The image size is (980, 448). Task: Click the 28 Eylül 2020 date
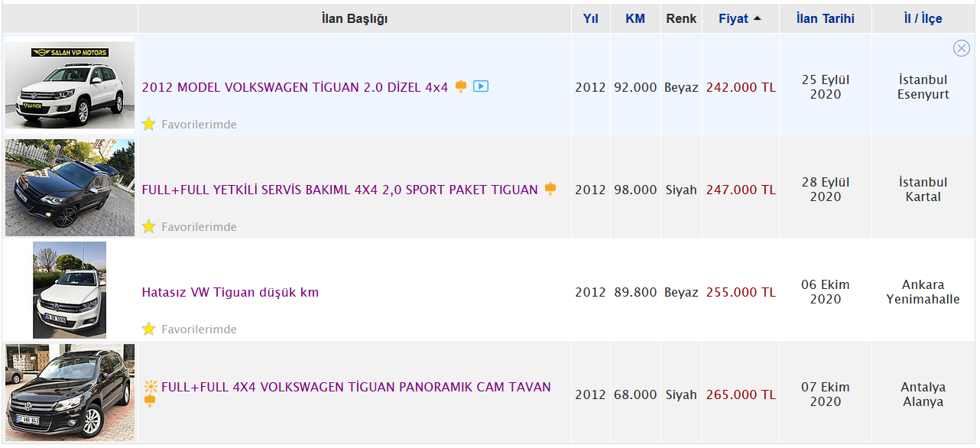click(x=826, y=190)
